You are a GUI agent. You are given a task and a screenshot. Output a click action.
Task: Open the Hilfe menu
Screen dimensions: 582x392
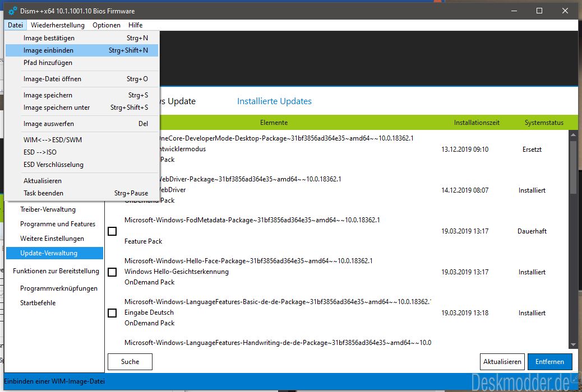pyautogui.click(x=136, y=25)
